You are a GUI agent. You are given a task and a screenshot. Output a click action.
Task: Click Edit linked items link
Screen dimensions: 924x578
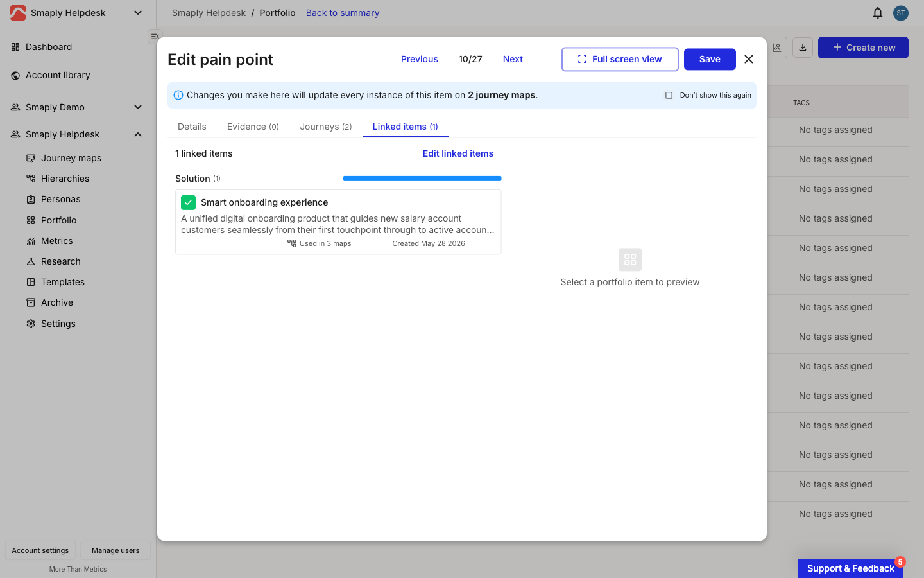[x=458, y=153]
